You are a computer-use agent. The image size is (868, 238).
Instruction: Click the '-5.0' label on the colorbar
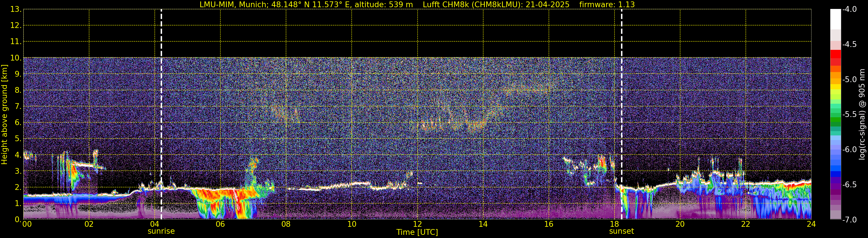pos(849,80)
